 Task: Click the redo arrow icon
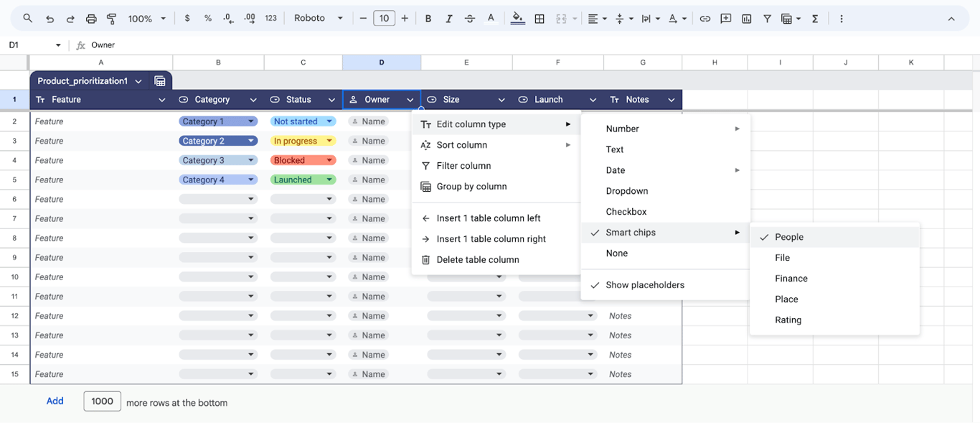[70, 19]
